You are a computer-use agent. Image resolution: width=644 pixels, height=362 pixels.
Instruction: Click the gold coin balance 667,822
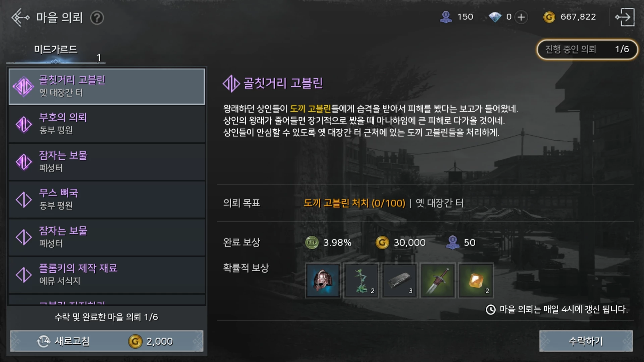[x=570, y=17]
